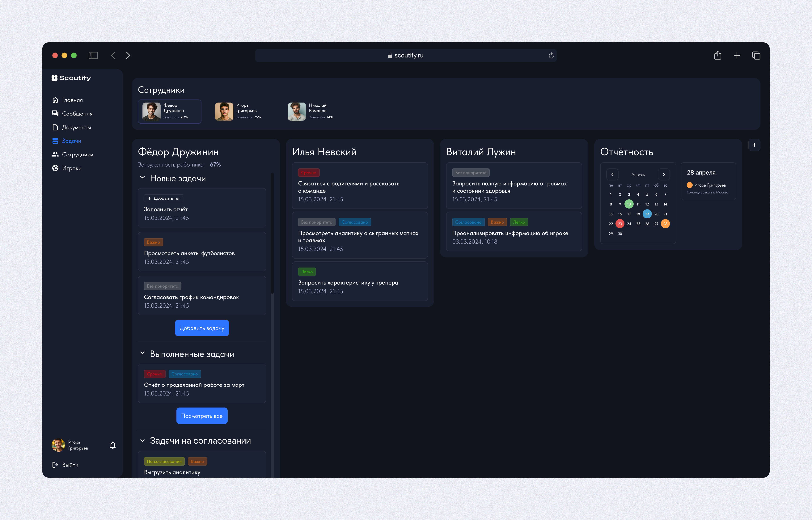Click the Добавить задачу button
The height and width of the screenshot is (520, 812).
[202, 328]
